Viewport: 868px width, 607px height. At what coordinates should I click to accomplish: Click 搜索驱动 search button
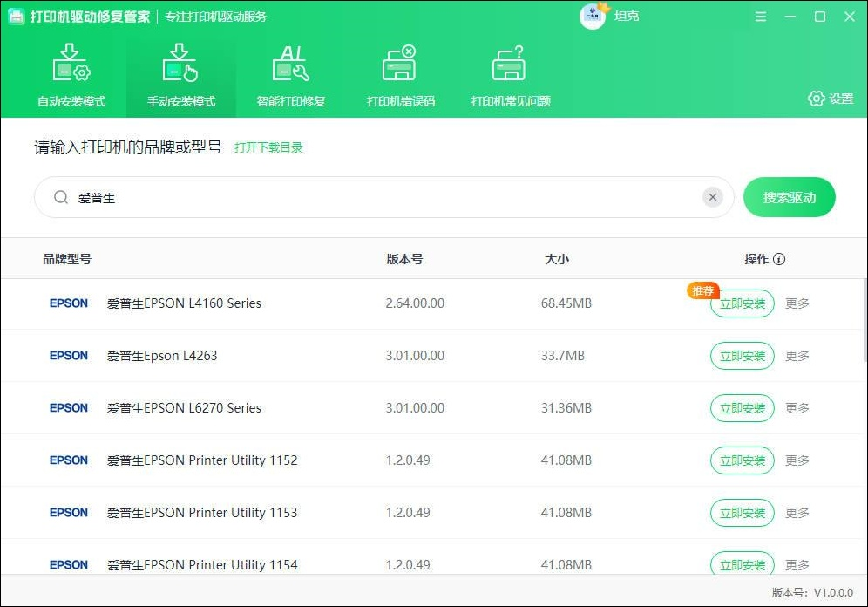pyautogui.click(x=789, y=197)
